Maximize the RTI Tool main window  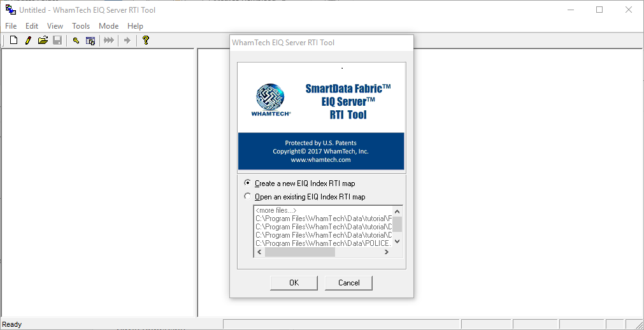[599, 10]
